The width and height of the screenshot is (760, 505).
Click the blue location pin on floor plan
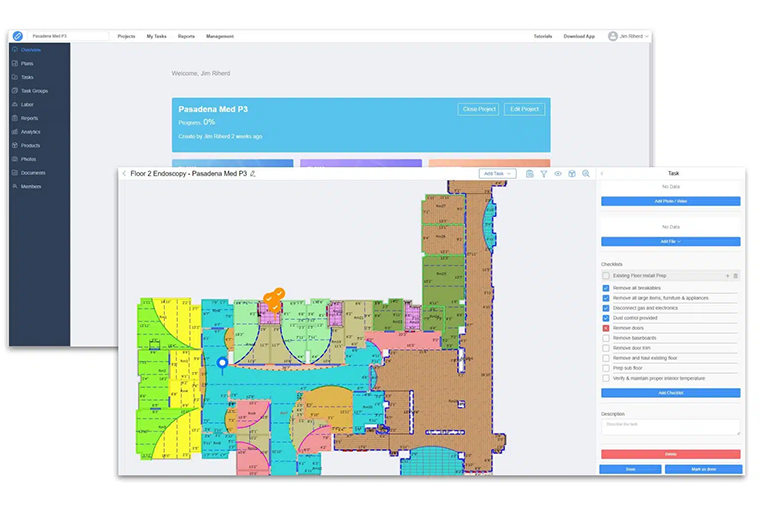pos(222,361)
